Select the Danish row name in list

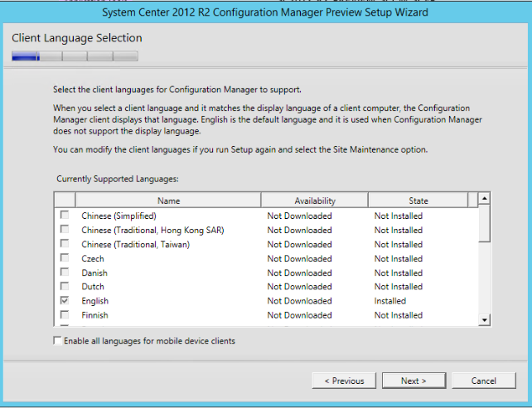(94, 273)
